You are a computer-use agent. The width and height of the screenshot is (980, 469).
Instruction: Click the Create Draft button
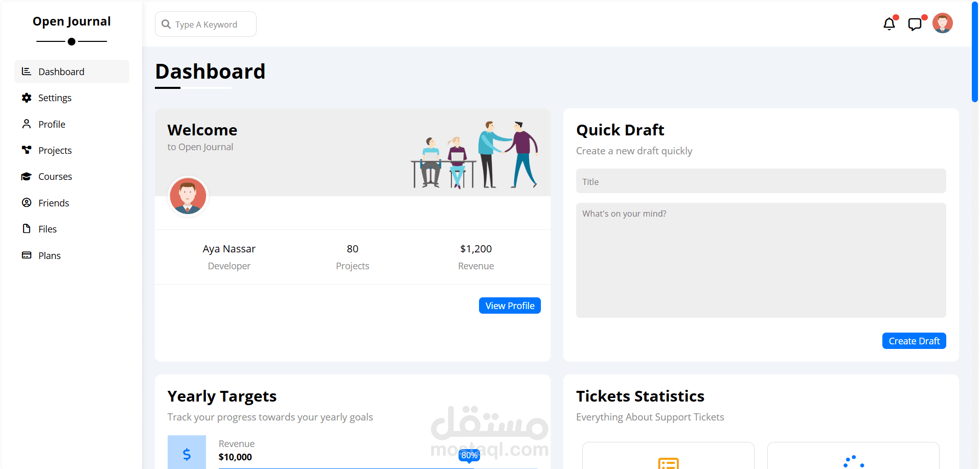point(914,341)
